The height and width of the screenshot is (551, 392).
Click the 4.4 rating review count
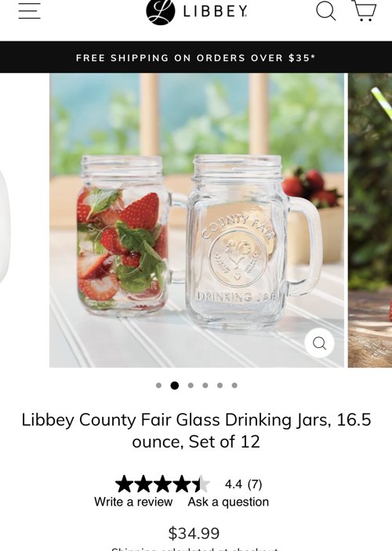(243, 484)
